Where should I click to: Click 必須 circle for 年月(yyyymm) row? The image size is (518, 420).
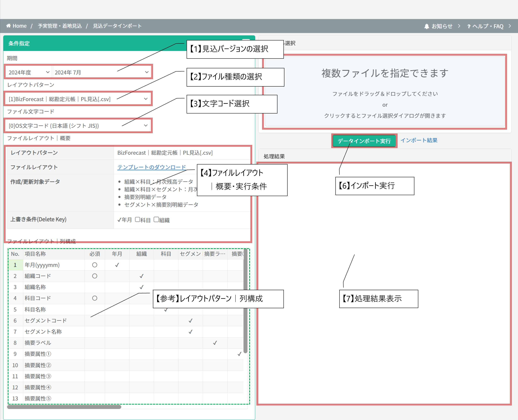[x=95, y=265]
